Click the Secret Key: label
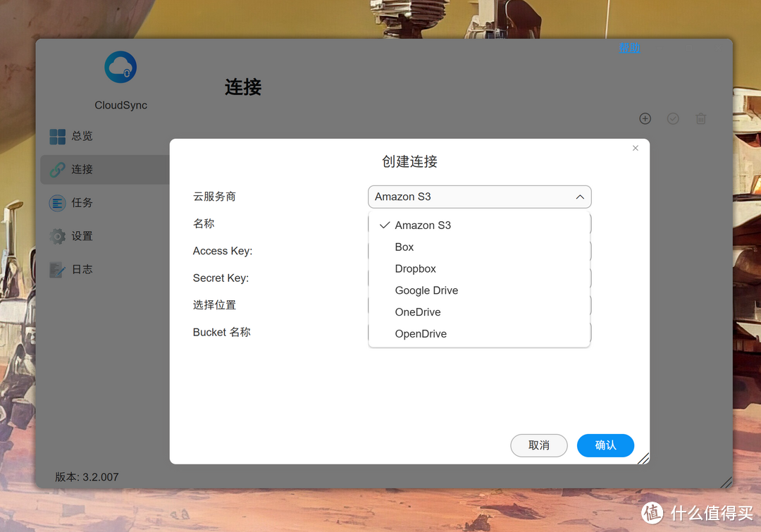This screenshot has height=532, width=761. [x=221, y=278]
